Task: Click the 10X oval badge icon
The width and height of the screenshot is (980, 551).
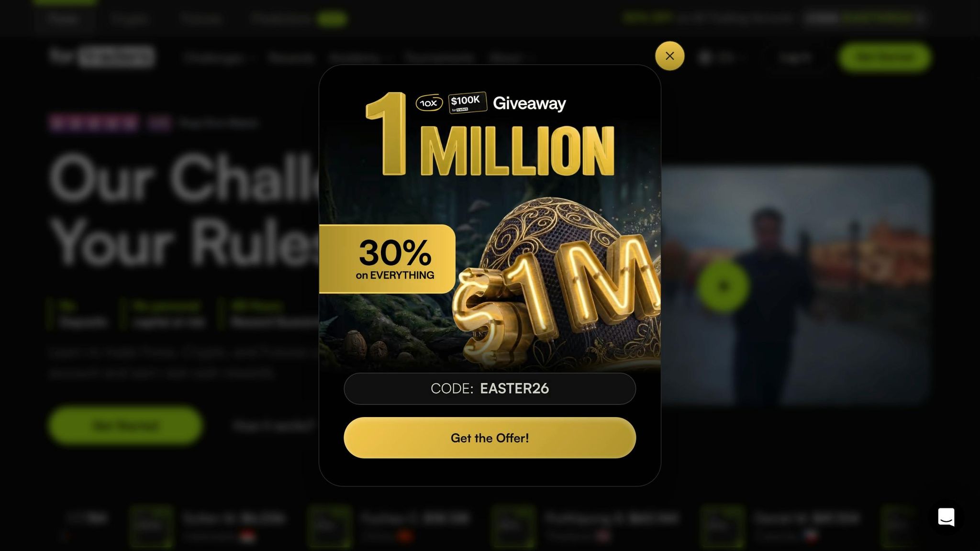Action: (429, 103)
